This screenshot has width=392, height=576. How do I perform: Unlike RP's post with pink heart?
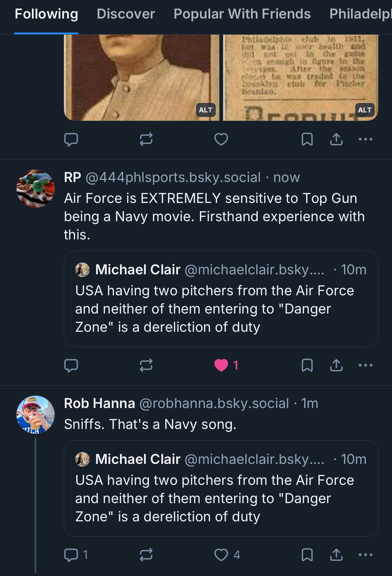tap(221, 365)
